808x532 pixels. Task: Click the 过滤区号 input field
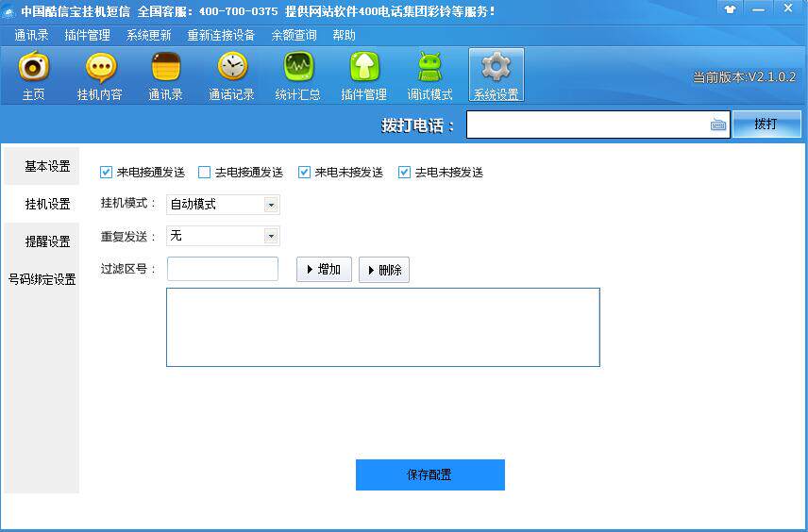pos(223,269)
